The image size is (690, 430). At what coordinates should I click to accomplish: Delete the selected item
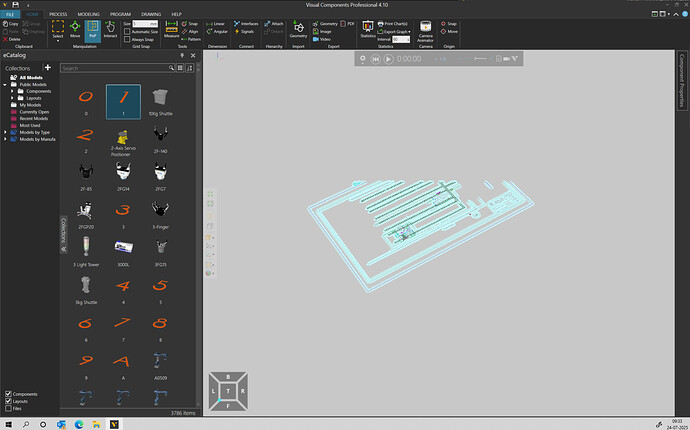click(x=11, y=39)
